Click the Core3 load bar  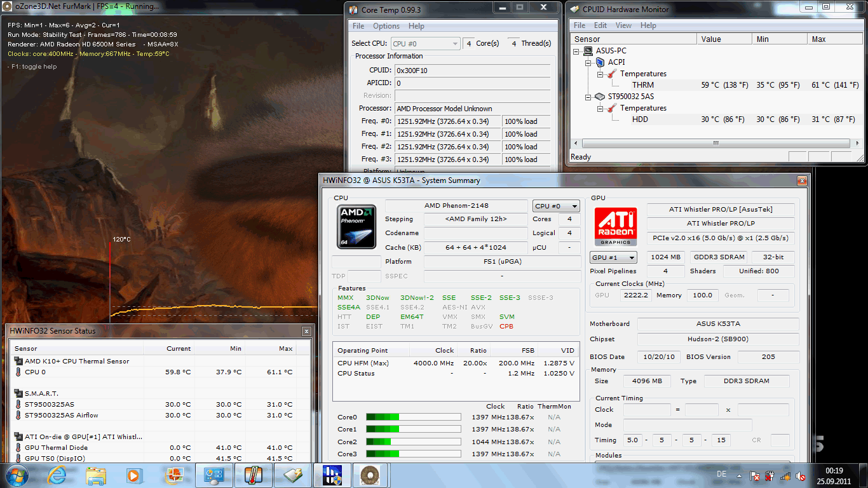[414, 454]
